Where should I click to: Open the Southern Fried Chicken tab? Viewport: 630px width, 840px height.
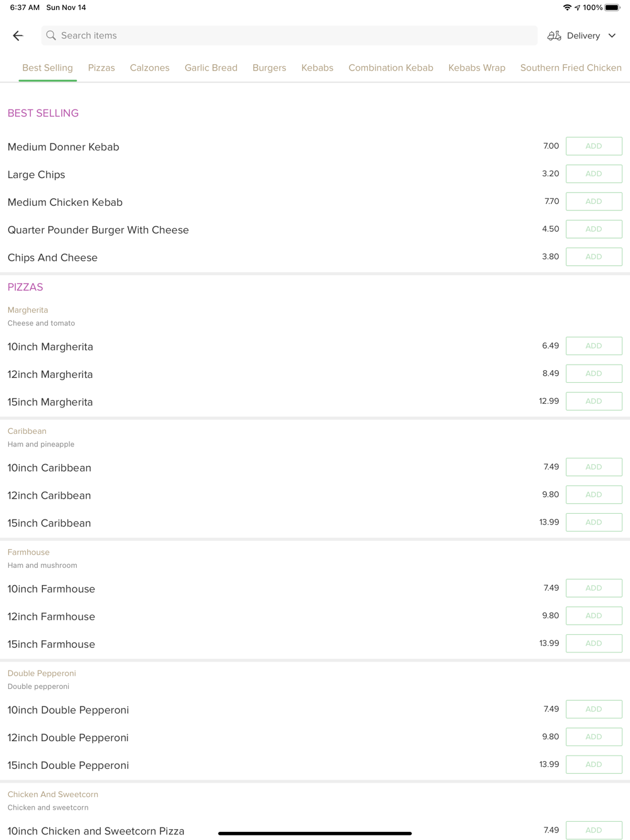571,68
